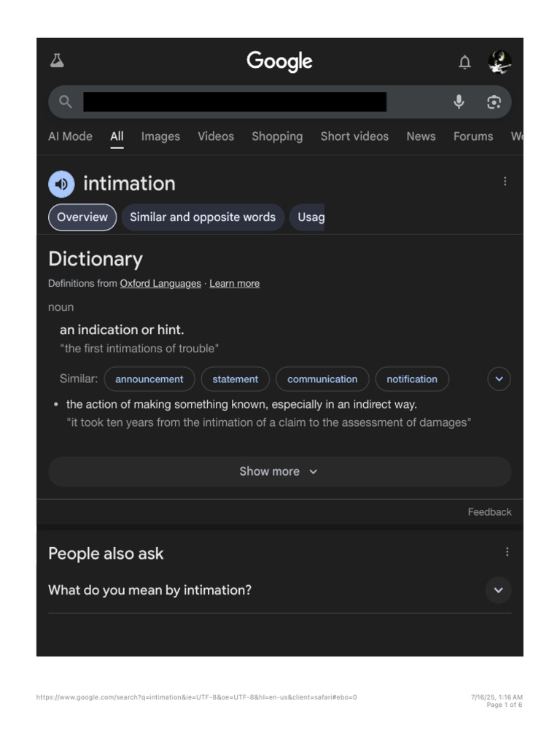Open the Shopping tab
The width and height of the screenshot is (560, 747).
[x=277, y=136]
